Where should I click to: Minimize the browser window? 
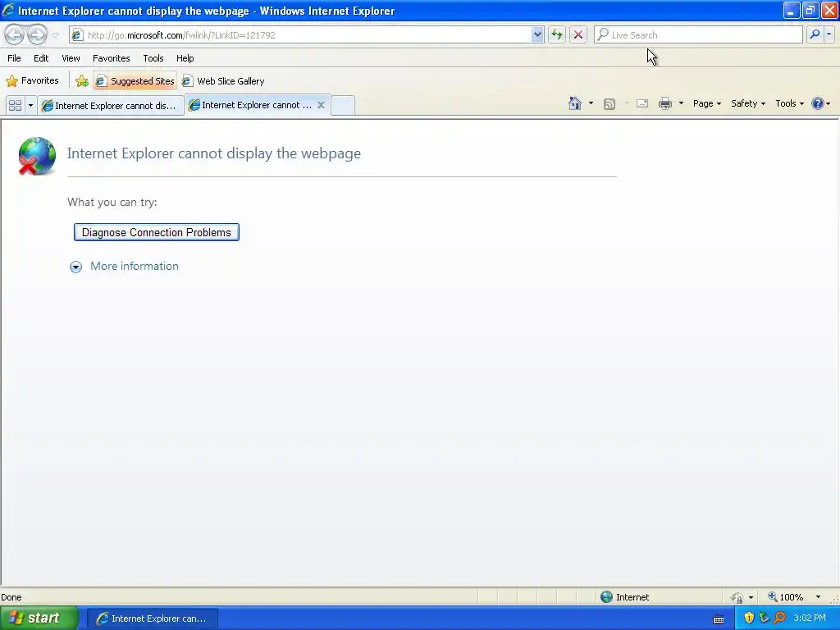click(792, 10)
